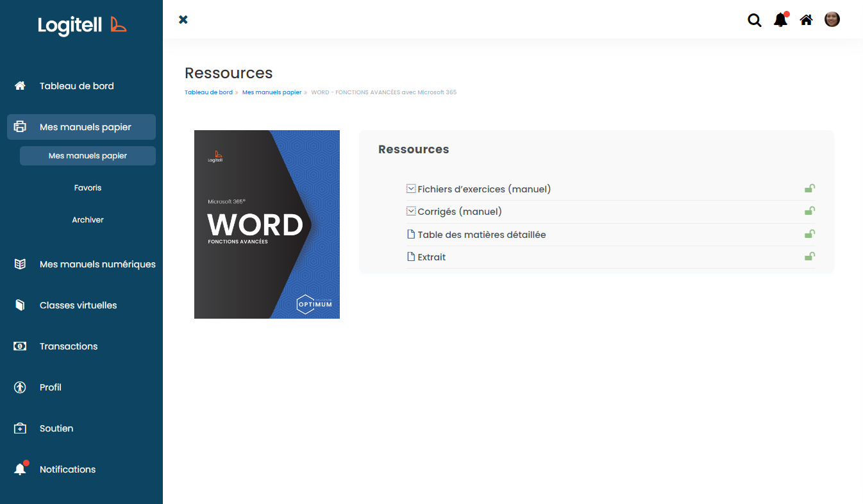Open the Tableau de bord breadcrumb link
The width and height of the screenshot is (863, 504).
(x=208, y=92)
